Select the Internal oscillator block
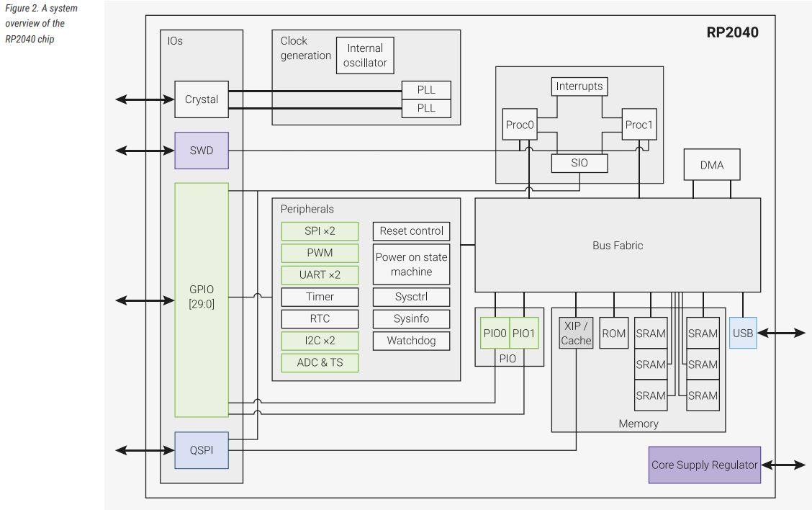Image resolution: width=812 pixels, height=510 pixels. click(364, 55)
